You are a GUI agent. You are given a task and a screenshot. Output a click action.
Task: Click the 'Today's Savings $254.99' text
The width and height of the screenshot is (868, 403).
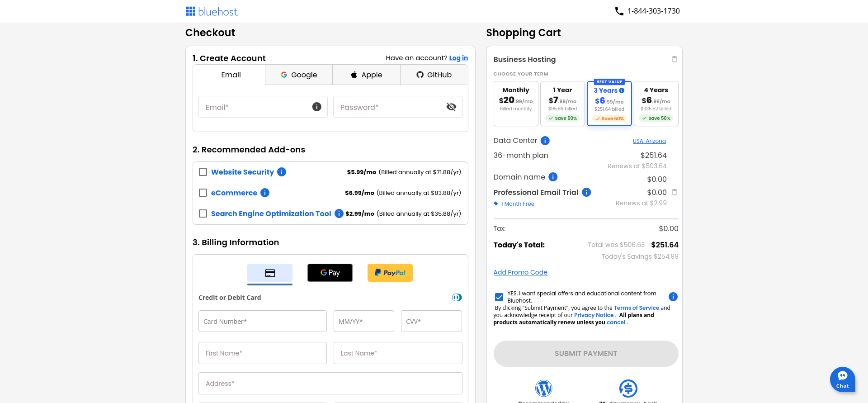[x=640, y=256]
